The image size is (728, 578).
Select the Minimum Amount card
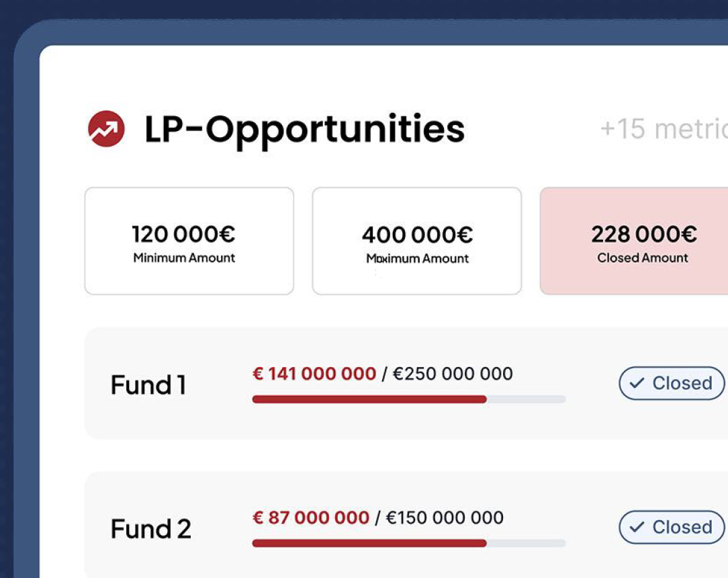tap(189, 241)
